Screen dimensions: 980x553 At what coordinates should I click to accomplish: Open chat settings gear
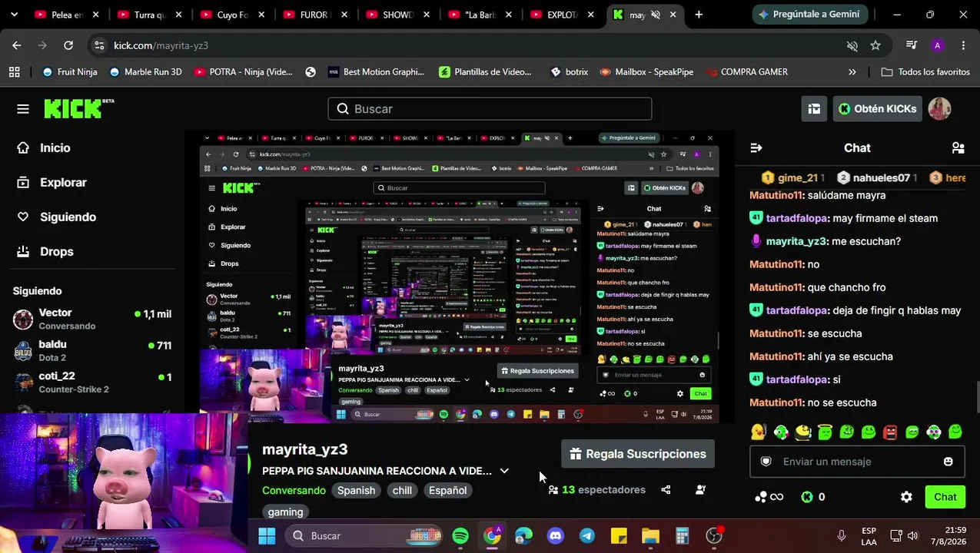click(906, 497)
